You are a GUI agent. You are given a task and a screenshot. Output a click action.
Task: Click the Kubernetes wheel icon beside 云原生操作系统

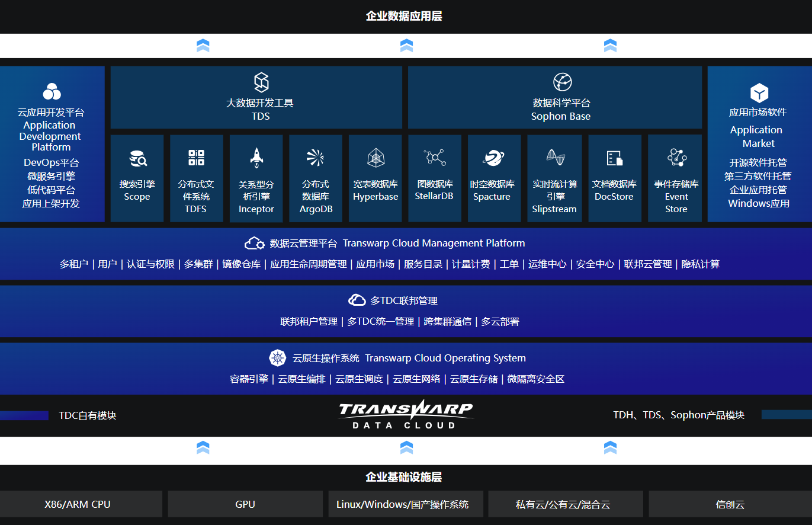(x=278, y=358)
